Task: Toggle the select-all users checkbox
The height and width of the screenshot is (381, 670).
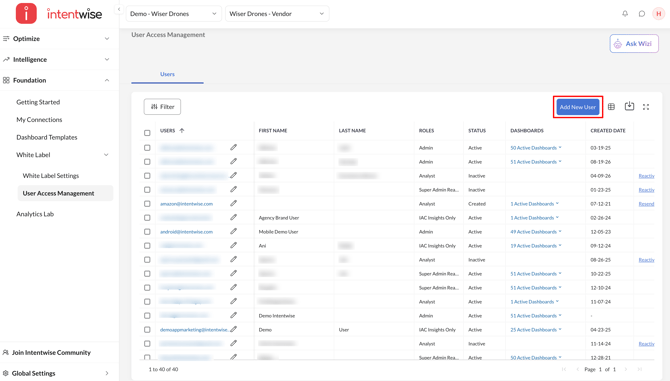Action: coord(147,133)
